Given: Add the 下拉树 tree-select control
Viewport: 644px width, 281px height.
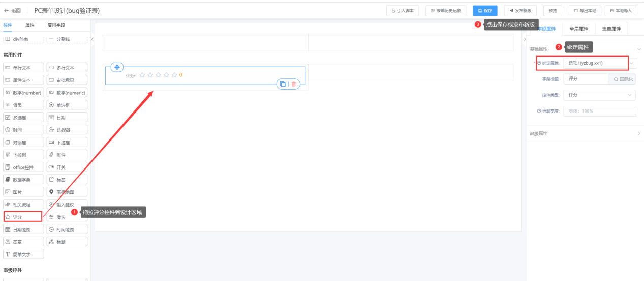Looking at the screenshot, I should (23, 155).
